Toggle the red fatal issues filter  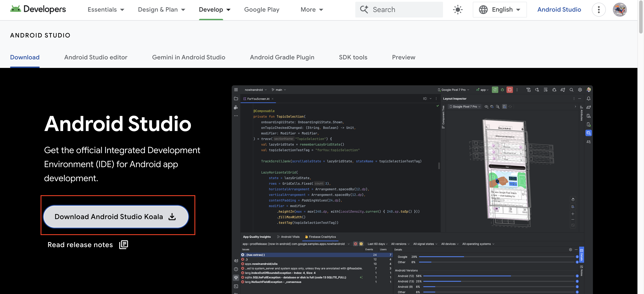coord(355,244)
